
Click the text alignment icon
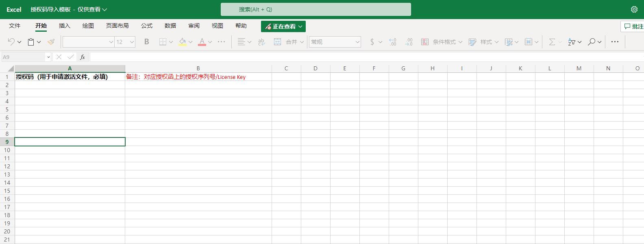241,41
